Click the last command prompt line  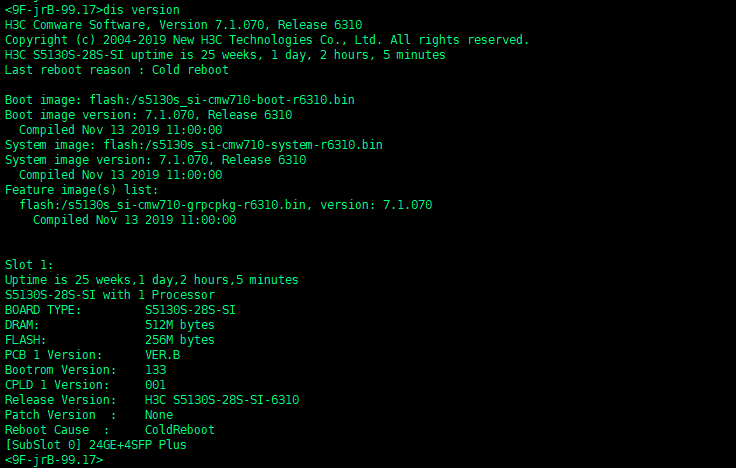(54, 460)
